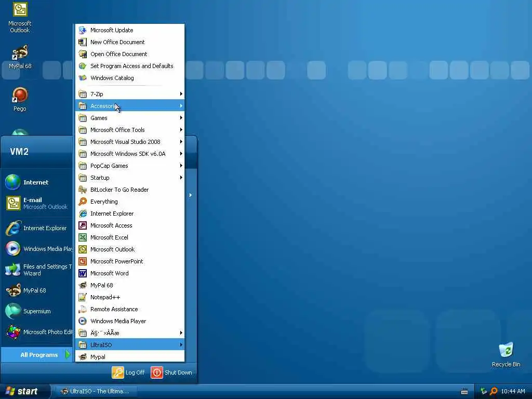This screenshot has height=399, width=532.
Task: Expand the Startup submenu arrow
Action: (181, 178)
